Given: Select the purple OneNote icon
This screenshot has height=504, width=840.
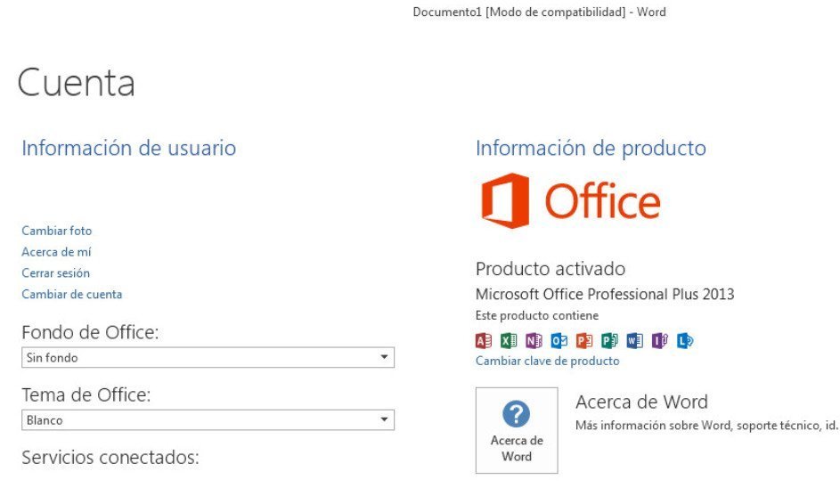Looking at the screenshot, I should point(534,341).
